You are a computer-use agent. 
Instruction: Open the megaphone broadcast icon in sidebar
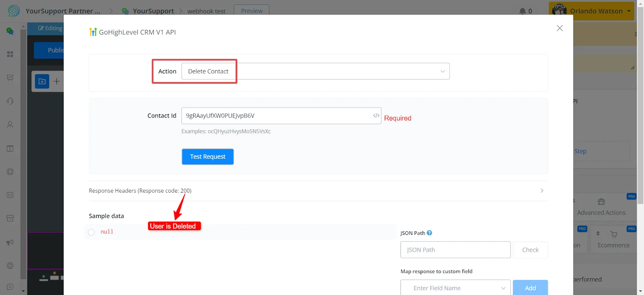click(x=10, y=242)
